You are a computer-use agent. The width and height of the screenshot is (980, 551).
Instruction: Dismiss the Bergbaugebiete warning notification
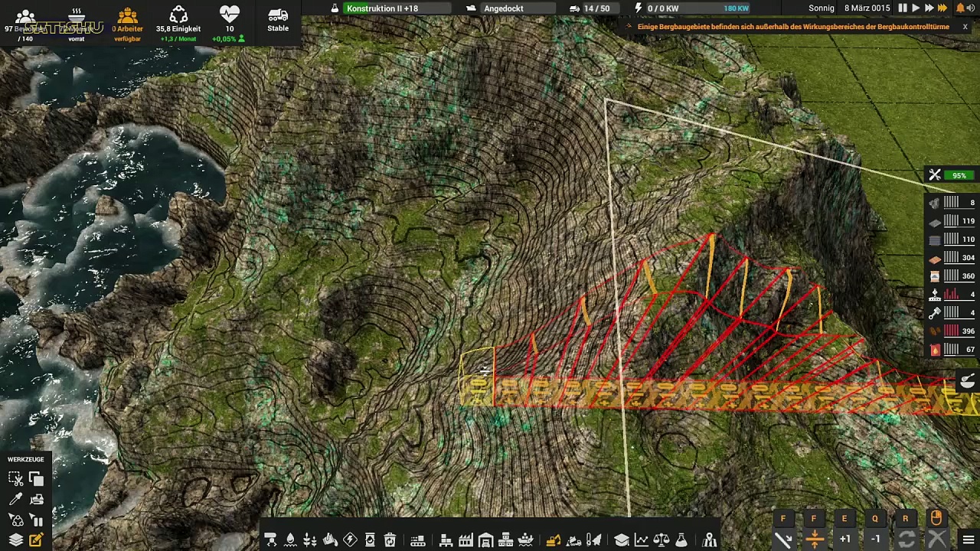pos(965,27)
